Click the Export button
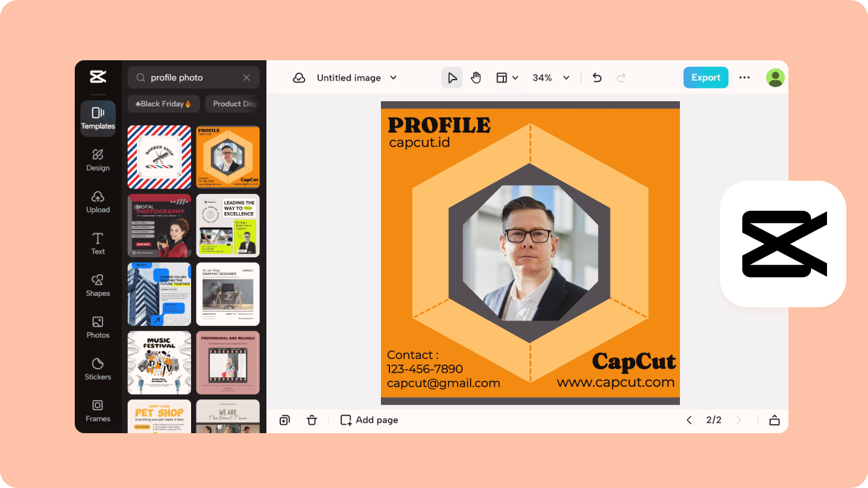The image size is (868, 488). point(705,77)
